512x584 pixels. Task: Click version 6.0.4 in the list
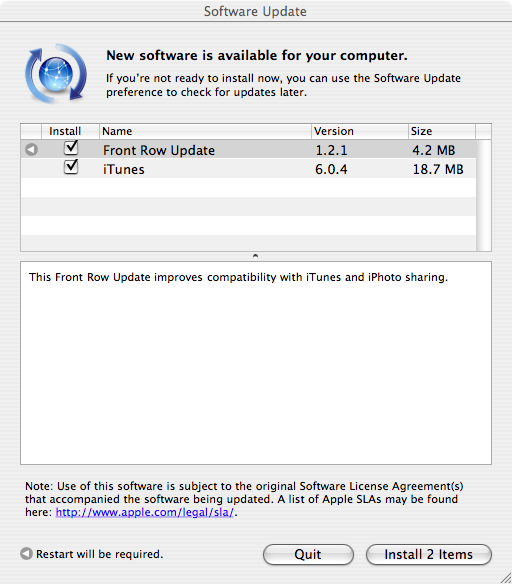331,169
